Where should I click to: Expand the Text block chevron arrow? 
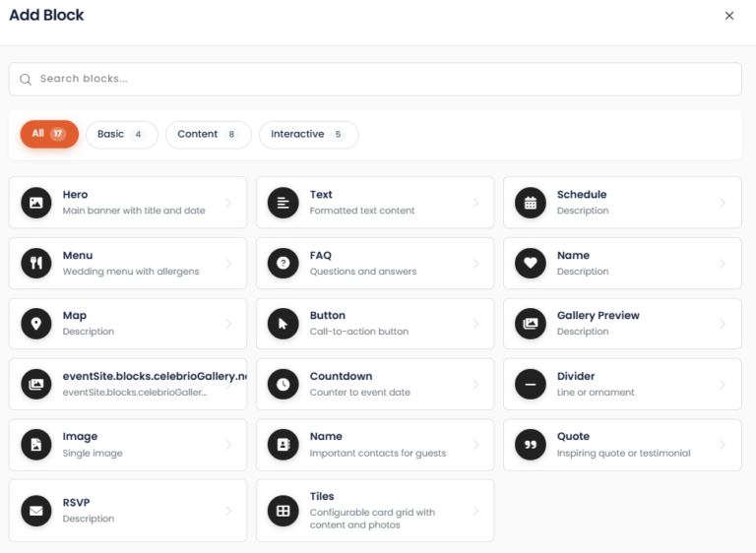coord(475,203)
